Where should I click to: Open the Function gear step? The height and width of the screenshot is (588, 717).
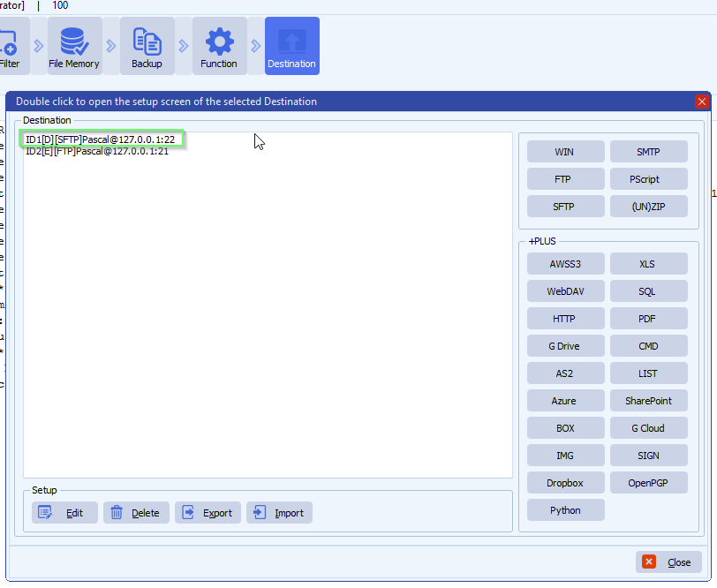coord(219,46)
